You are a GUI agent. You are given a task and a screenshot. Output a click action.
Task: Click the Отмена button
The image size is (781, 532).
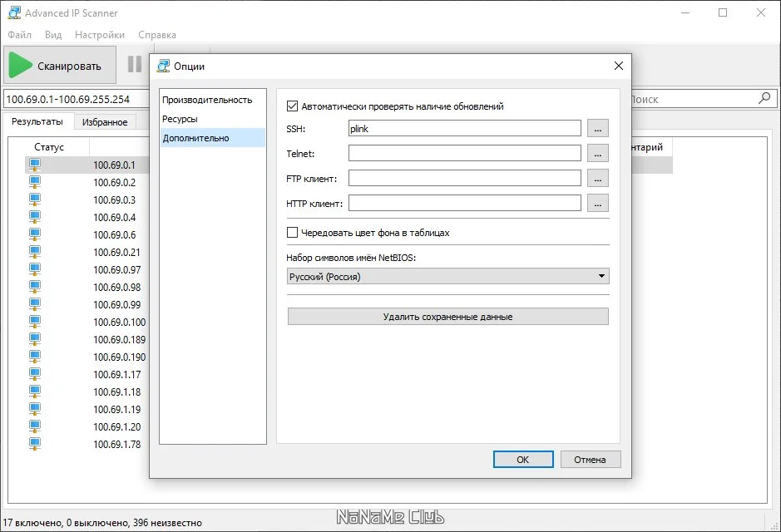pyautogui.click(x=591, y=460)
